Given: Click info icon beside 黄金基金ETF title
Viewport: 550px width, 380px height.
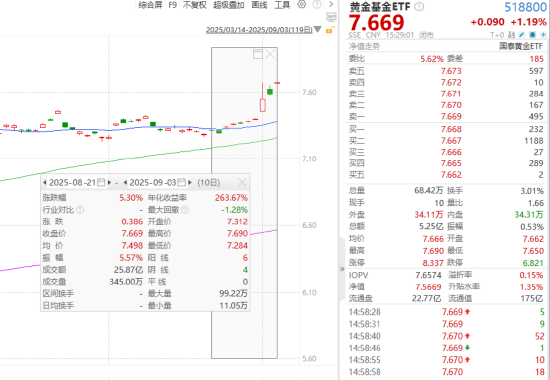Looking at the screenshot, I should tap(419, 6).
